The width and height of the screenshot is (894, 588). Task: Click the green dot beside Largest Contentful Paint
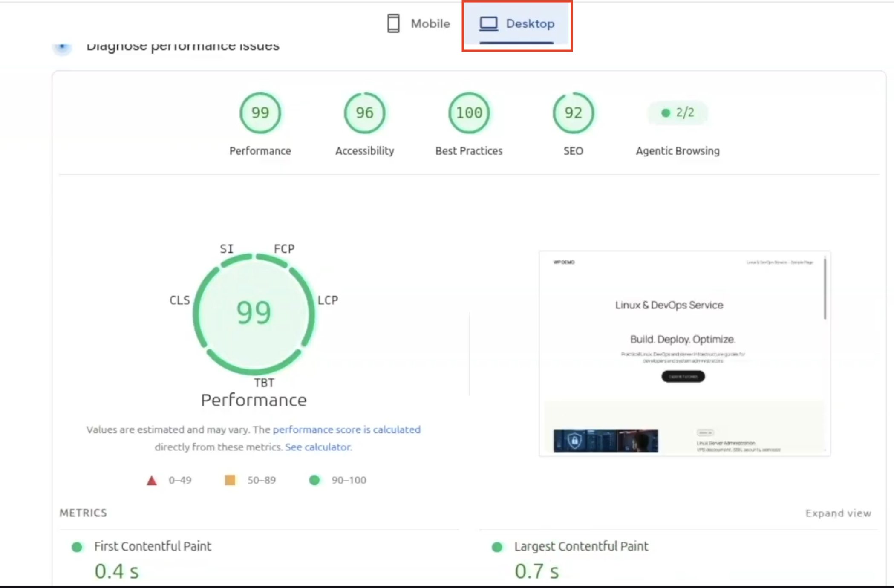coord(497,547)
